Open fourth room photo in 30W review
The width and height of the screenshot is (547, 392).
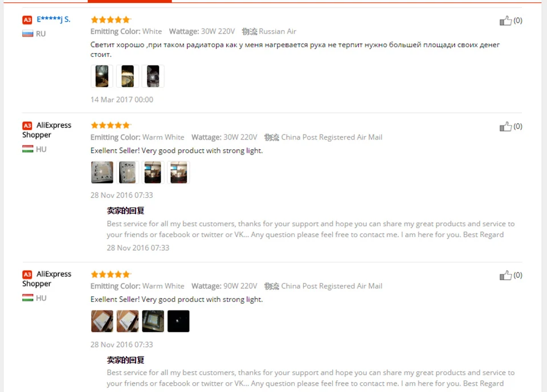pos(178,172)
